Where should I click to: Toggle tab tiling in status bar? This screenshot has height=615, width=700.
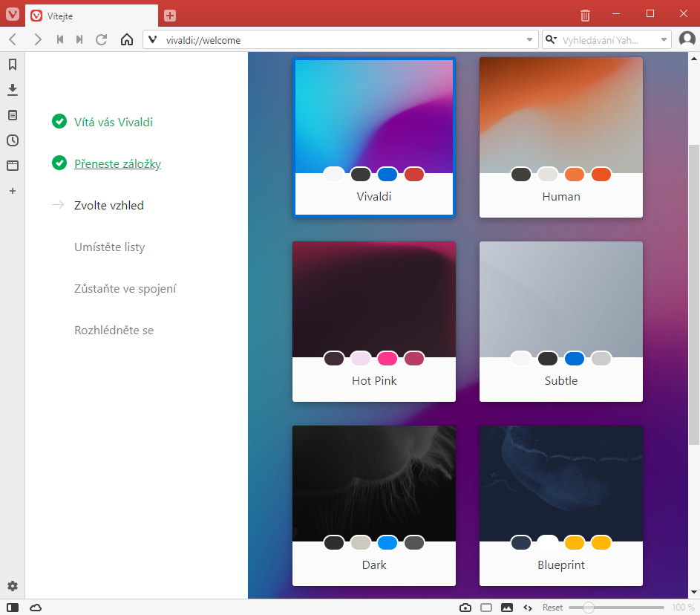click(486, 608)
